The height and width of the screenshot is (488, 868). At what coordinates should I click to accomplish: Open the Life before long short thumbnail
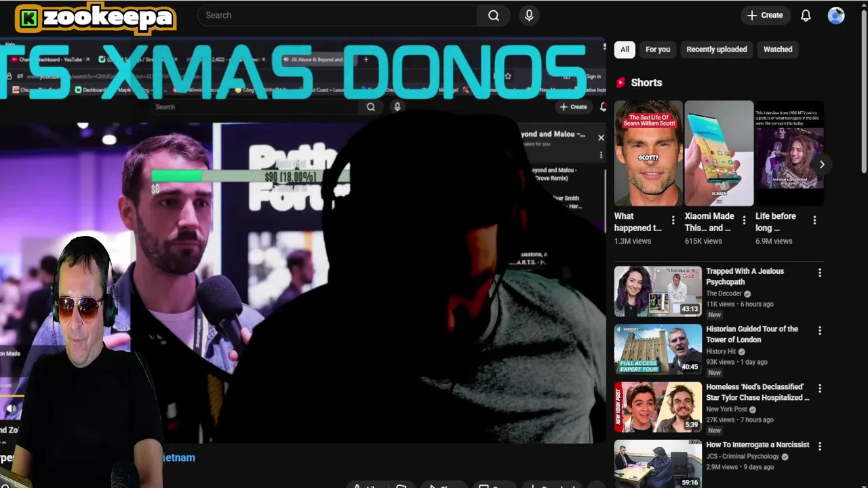point(789,153)
